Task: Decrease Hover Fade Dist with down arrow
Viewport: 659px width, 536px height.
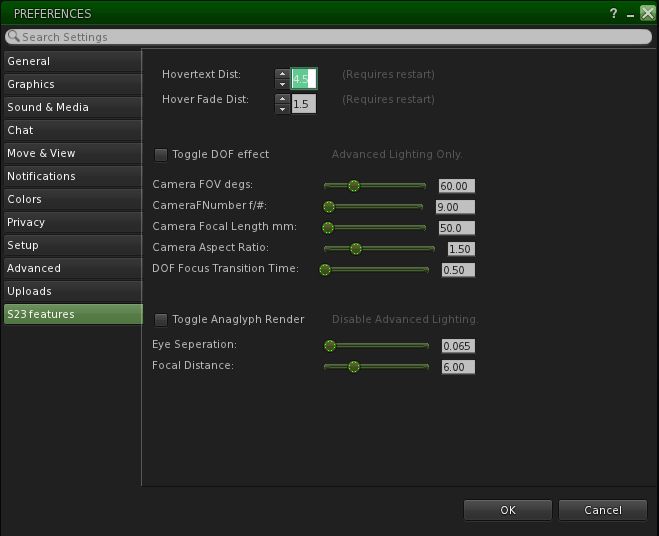Action: coord(282,109)
